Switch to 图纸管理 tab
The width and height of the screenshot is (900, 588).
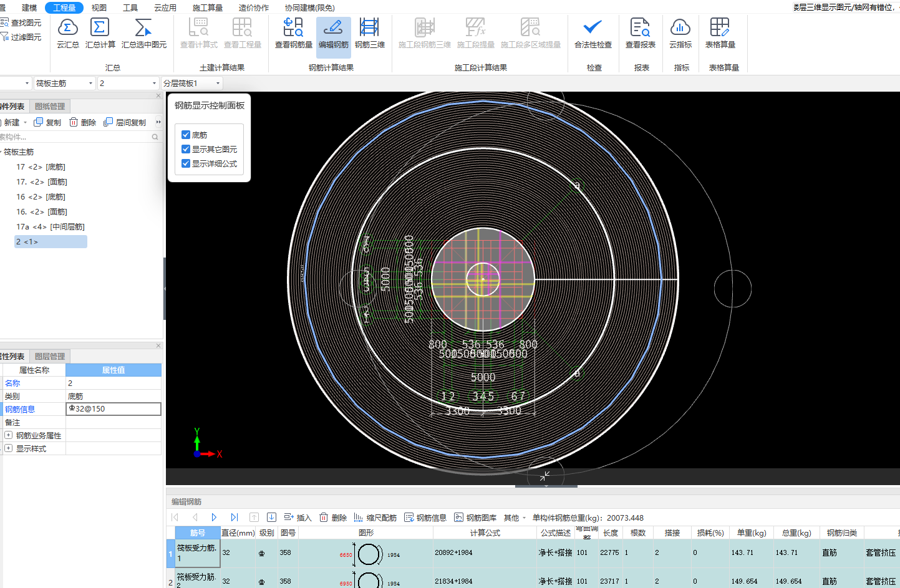click(x=50, y=107)
